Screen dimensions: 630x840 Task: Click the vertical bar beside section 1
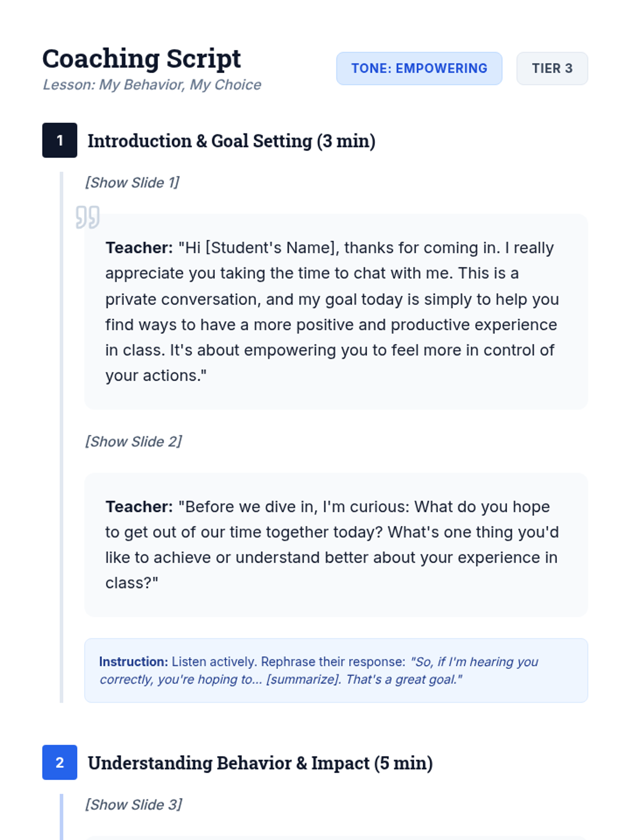(61, 437)
